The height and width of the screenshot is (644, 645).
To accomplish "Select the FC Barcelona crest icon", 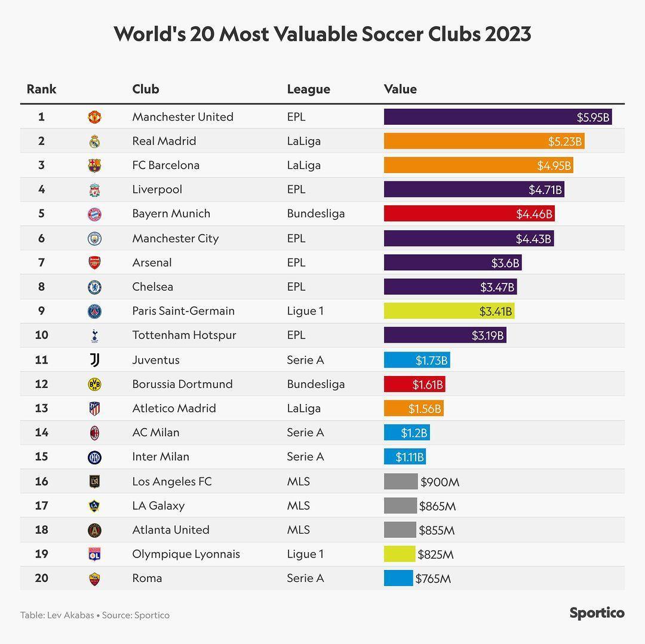I will [94, 165].
